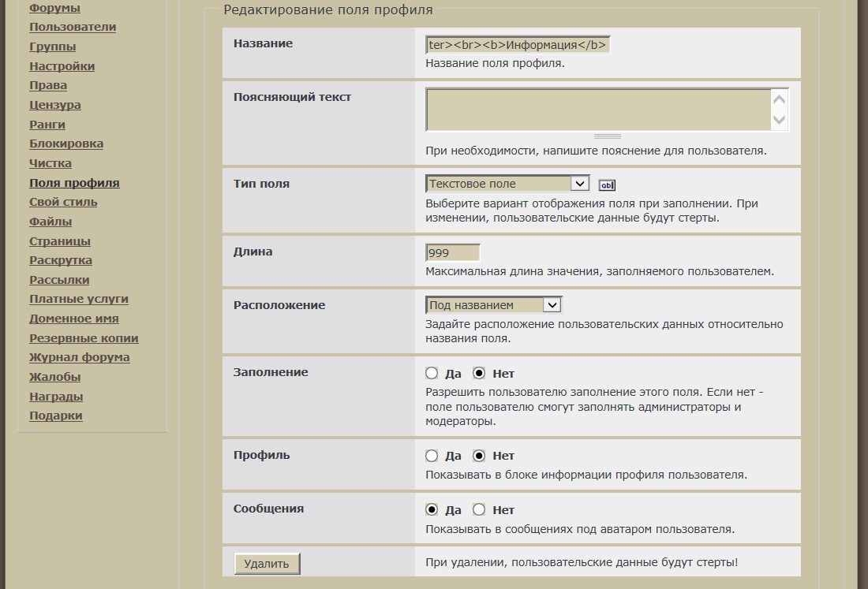Open Настройки in the sidebar
Image resolution: width=868 pixels, height=589 pixels.
62,66
